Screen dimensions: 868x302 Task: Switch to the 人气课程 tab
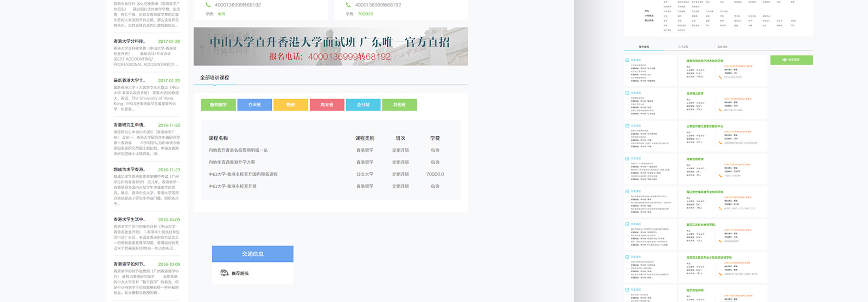[x=683, y=47]
